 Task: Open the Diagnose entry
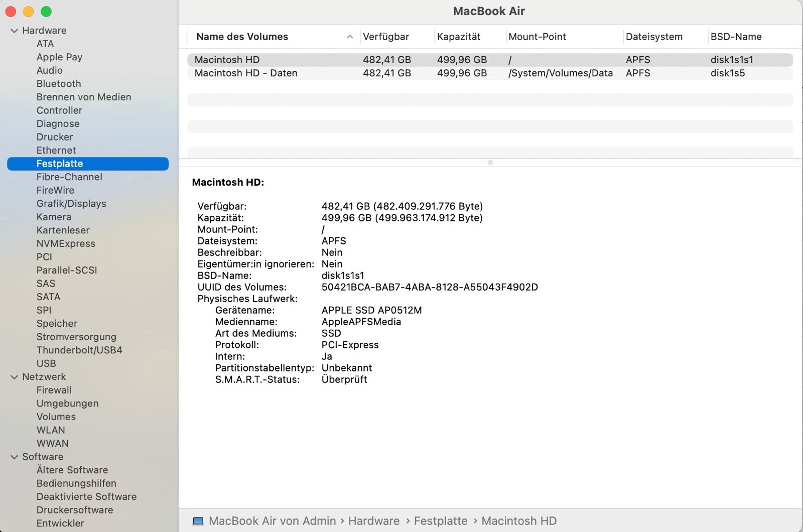click(x=58, y=123)
